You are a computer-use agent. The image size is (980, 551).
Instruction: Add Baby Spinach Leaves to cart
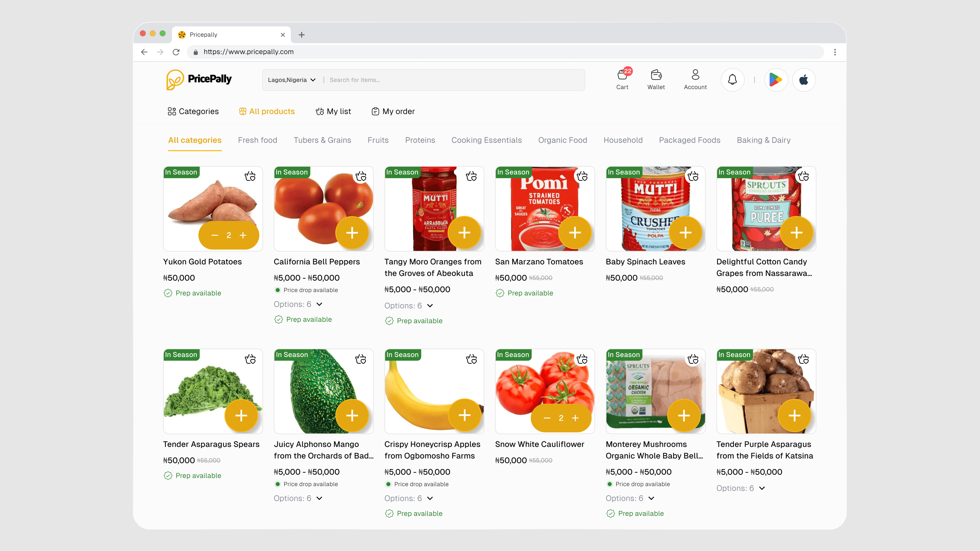pos(685,233)
